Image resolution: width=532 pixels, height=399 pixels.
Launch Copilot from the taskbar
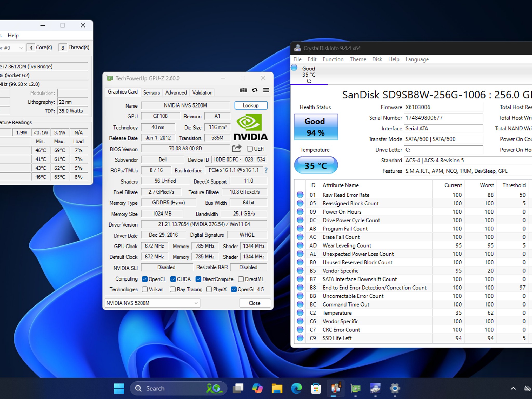tap(257, 388)
